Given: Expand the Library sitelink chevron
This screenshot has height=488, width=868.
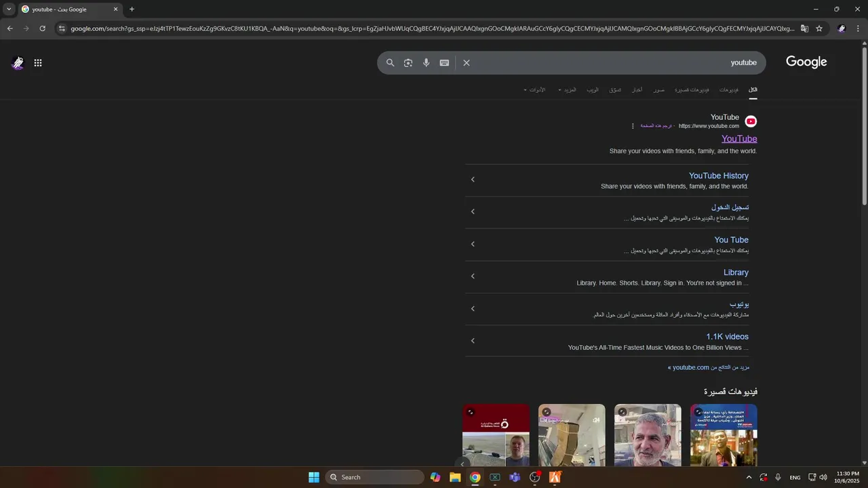Looking at the screenshot, I should 473,277.
